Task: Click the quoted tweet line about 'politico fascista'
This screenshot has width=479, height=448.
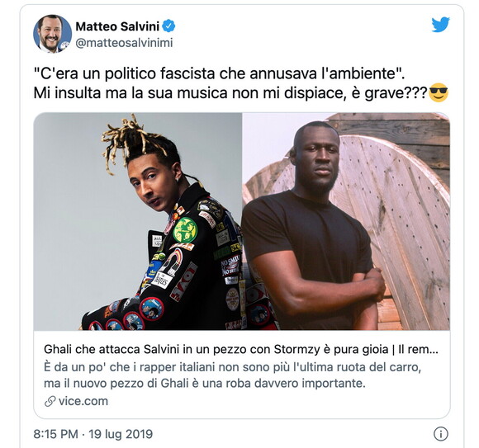Action: click(219, 73)
